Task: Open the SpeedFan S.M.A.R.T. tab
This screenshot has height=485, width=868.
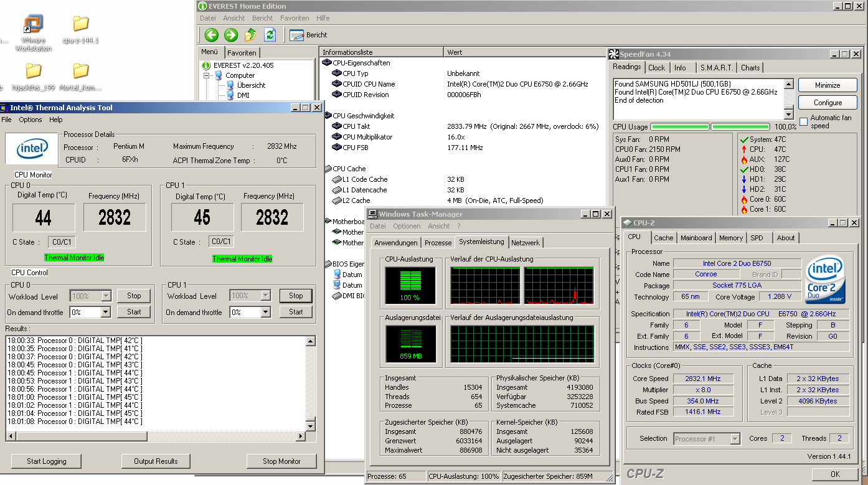Action: [716, 68]
